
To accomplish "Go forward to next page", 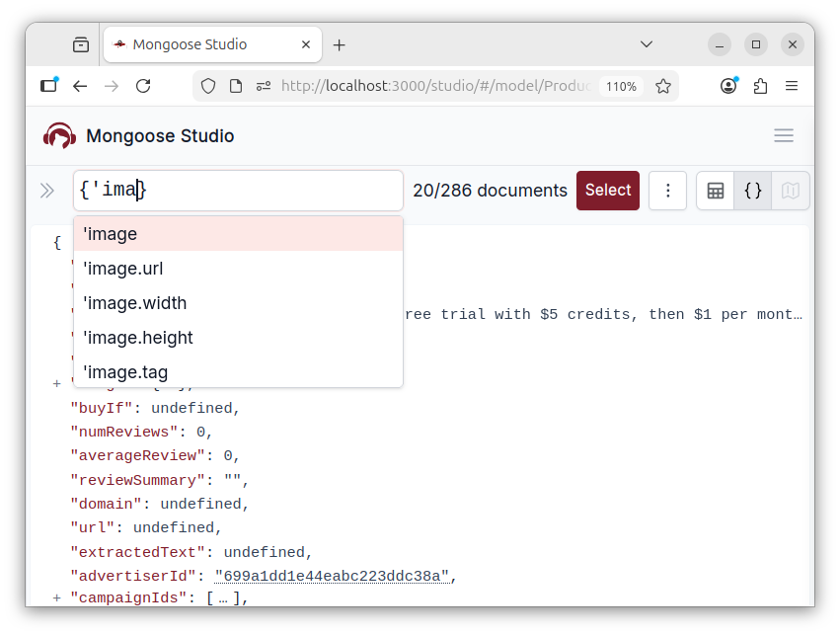I will click(x=112, y=86).
